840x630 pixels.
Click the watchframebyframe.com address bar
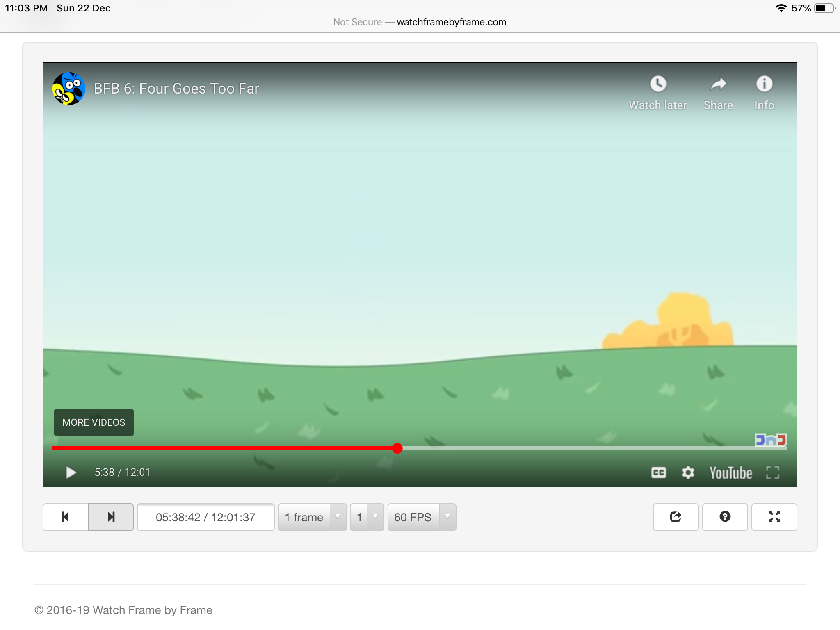tap(420, 22)
